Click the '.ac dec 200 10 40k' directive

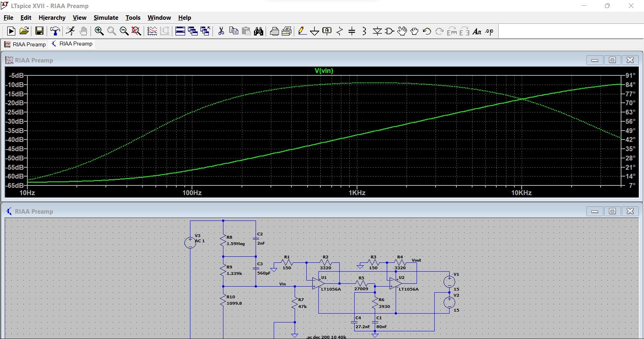[x=326, y=337]
